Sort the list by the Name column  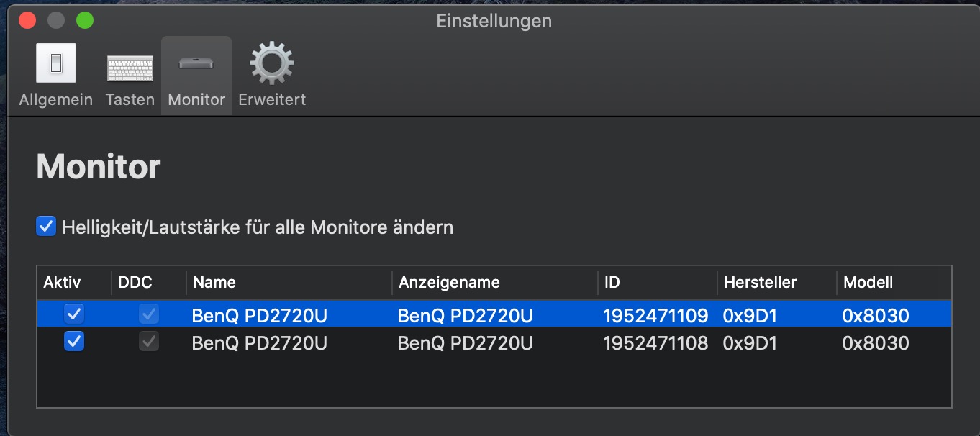(214, 282)
